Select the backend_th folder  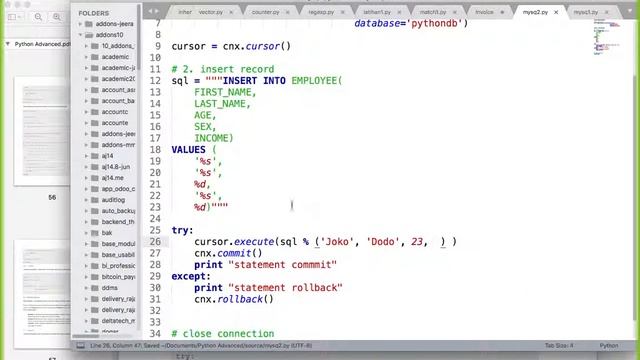coord(118,222)
